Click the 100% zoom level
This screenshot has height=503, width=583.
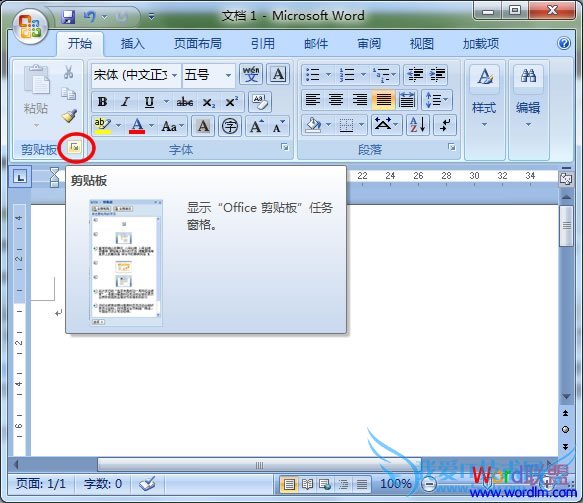pyautogui.click(x=396, y=484)
